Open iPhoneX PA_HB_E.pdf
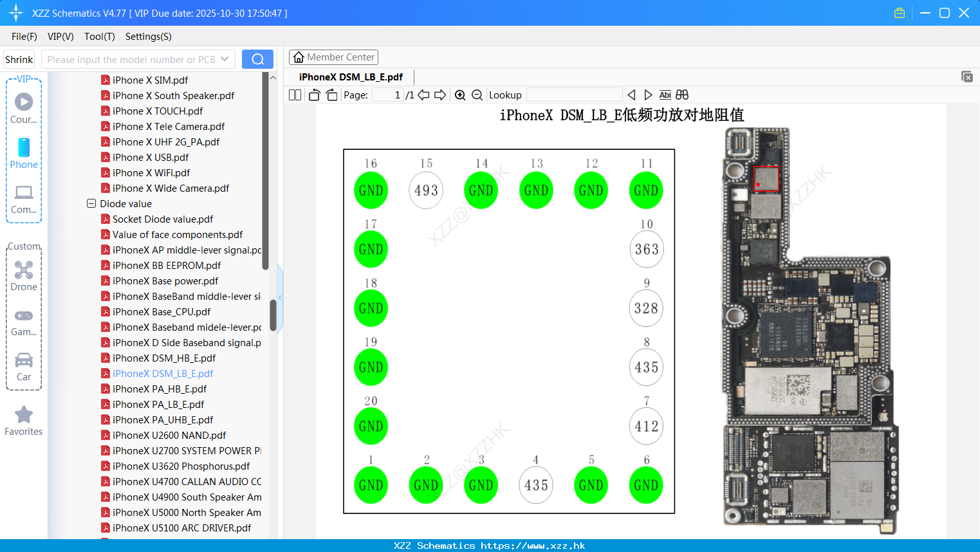This screenshot has width=980, height=552. (x=160, y=389)
